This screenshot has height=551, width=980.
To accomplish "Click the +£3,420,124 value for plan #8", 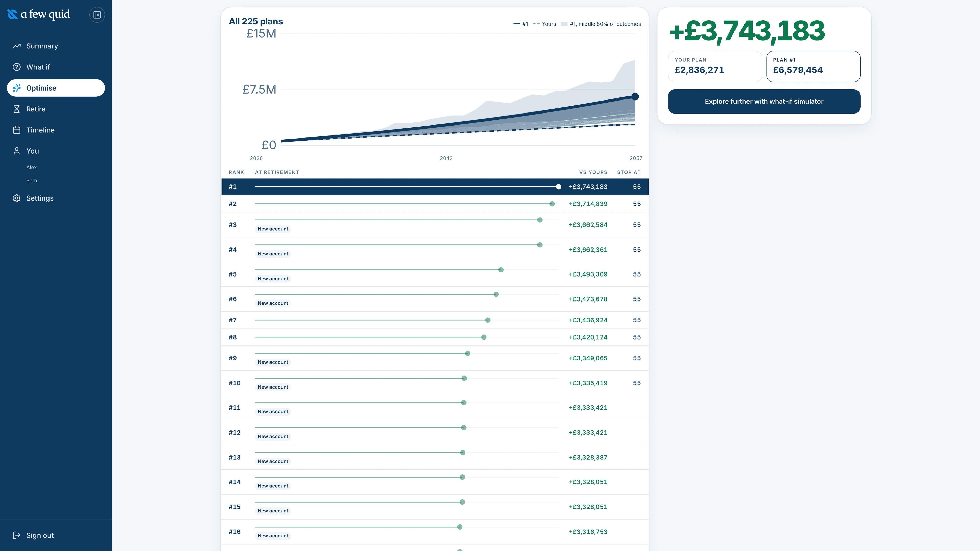I will (588, 337).
